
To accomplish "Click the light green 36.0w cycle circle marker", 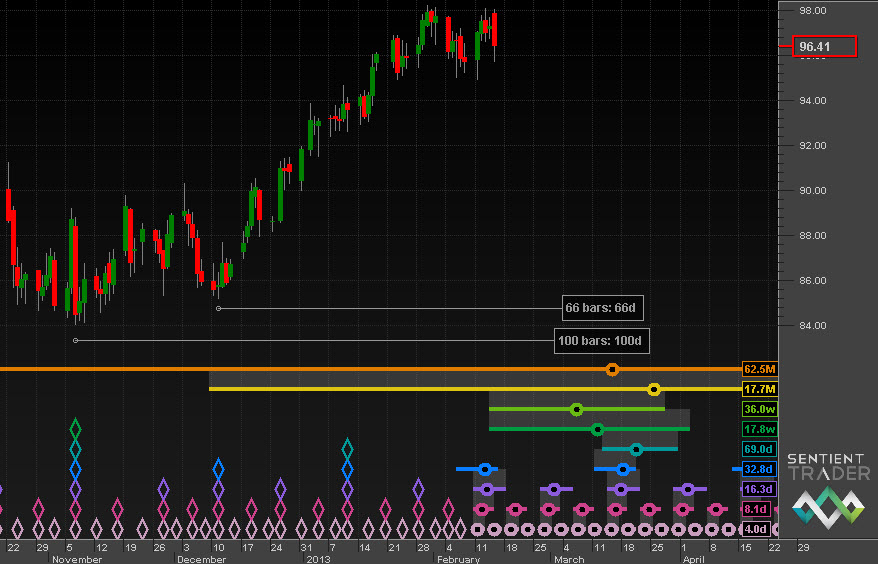I will click(x=576, y=409).
